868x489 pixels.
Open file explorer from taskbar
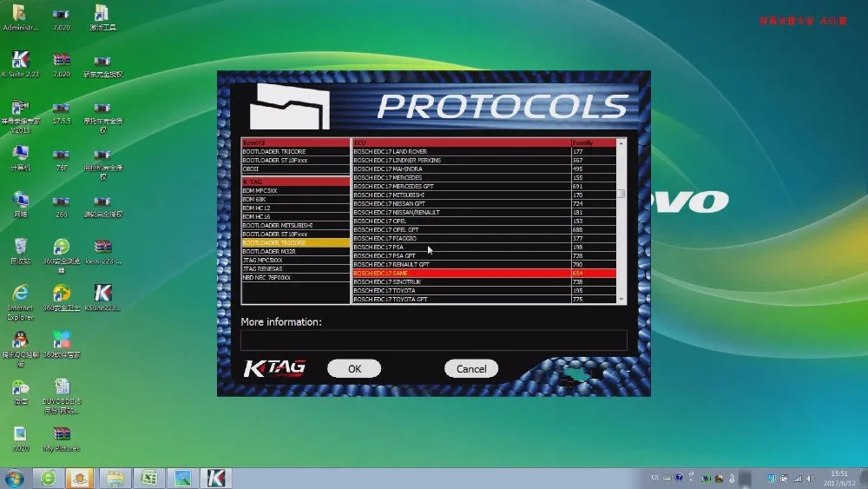[x=115, y=478]
